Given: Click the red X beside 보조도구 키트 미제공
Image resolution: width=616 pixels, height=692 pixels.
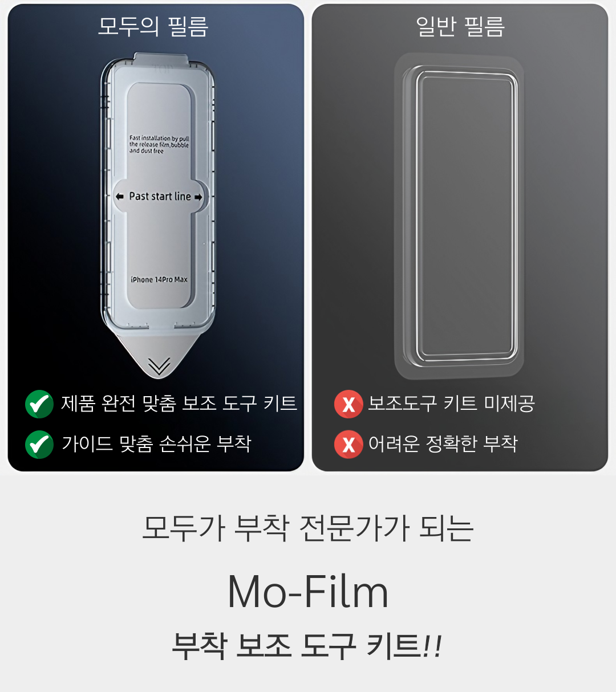Looking at the screenshot, I should point(348,404).
